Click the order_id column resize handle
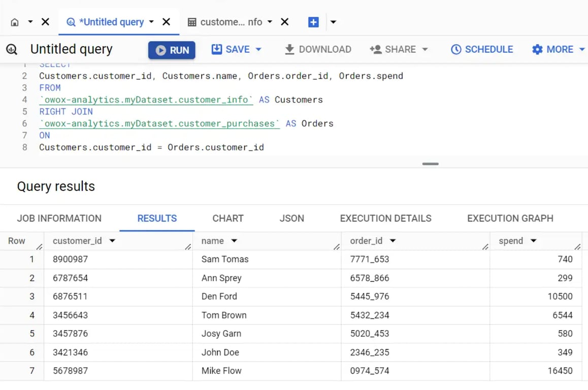 485,246
